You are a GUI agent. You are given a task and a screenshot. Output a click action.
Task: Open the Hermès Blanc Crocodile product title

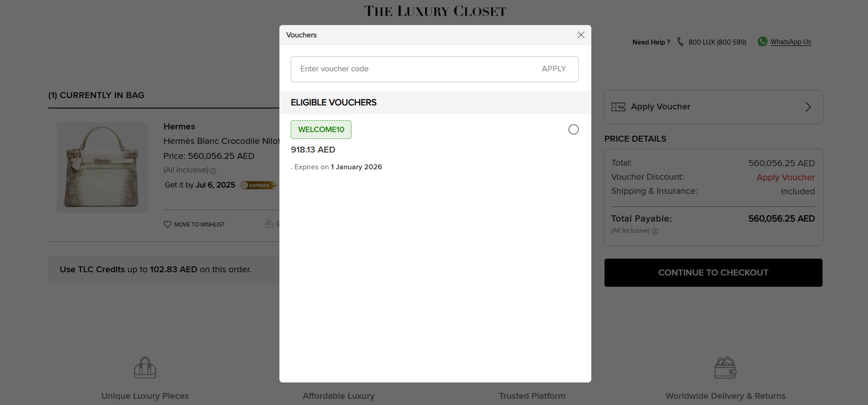221,141
